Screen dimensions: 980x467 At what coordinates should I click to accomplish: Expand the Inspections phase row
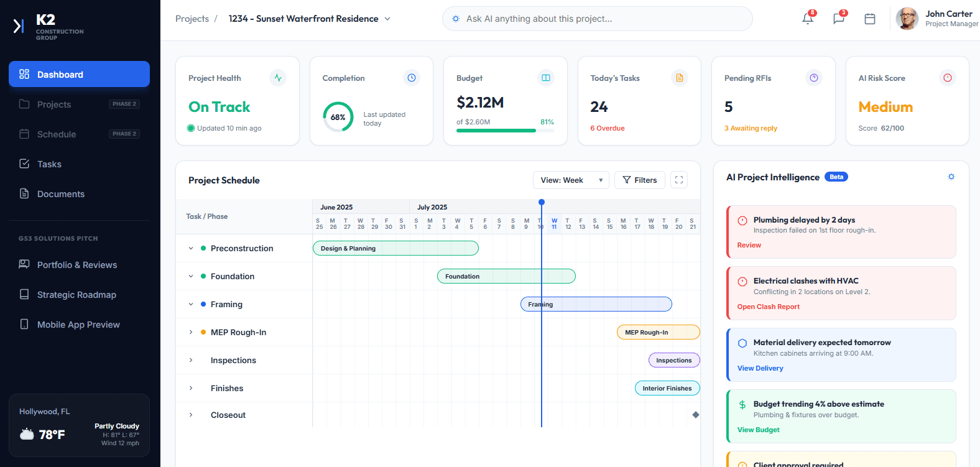(x=191, y=360)
